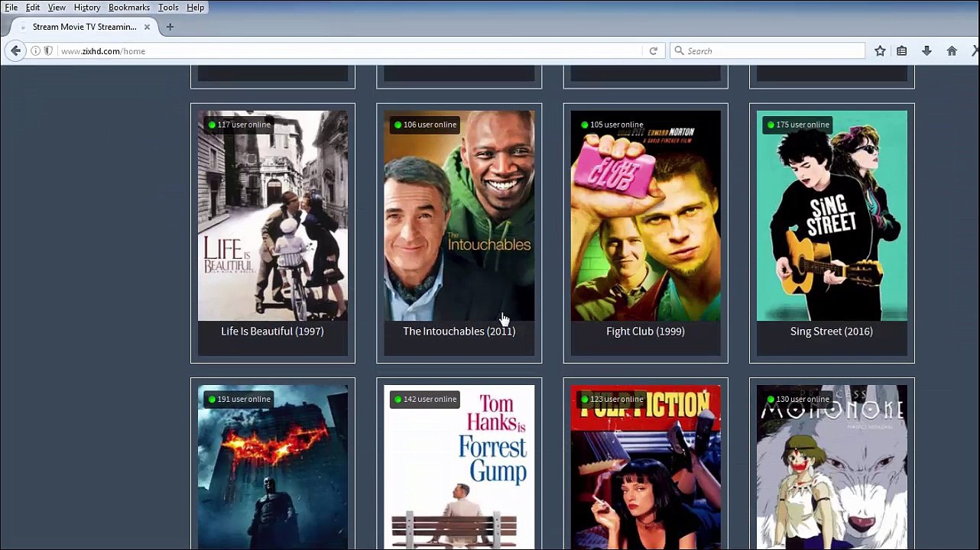Focus the address bar with zixhd.com URL
Image resolution: width=980 pixels, height=550 pixels.
click(348, 51)
